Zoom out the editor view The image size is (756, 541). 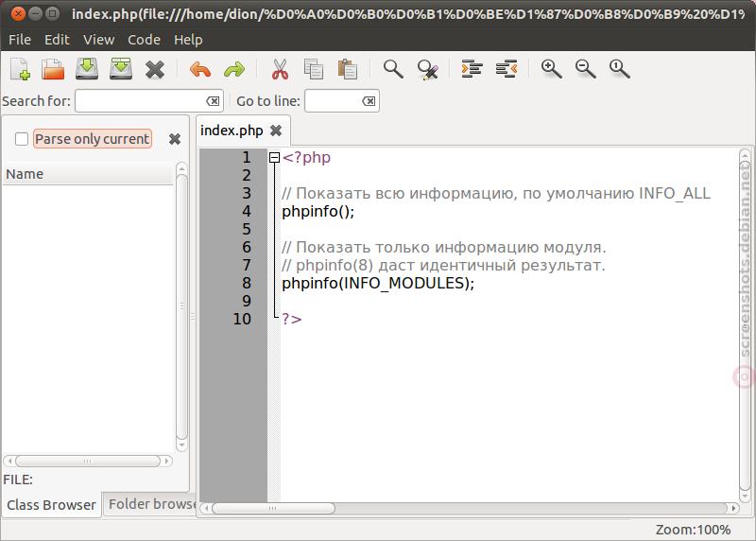point(585,69)
